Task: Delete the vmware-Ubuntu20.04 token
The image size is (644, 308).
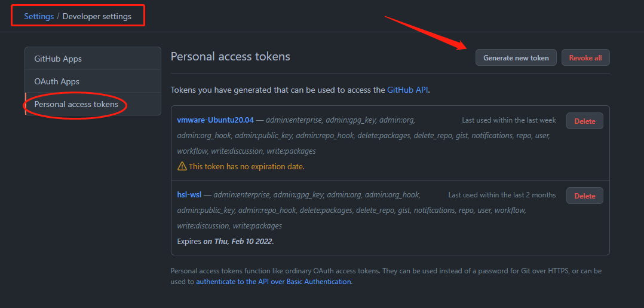Action: coord(584,121)
